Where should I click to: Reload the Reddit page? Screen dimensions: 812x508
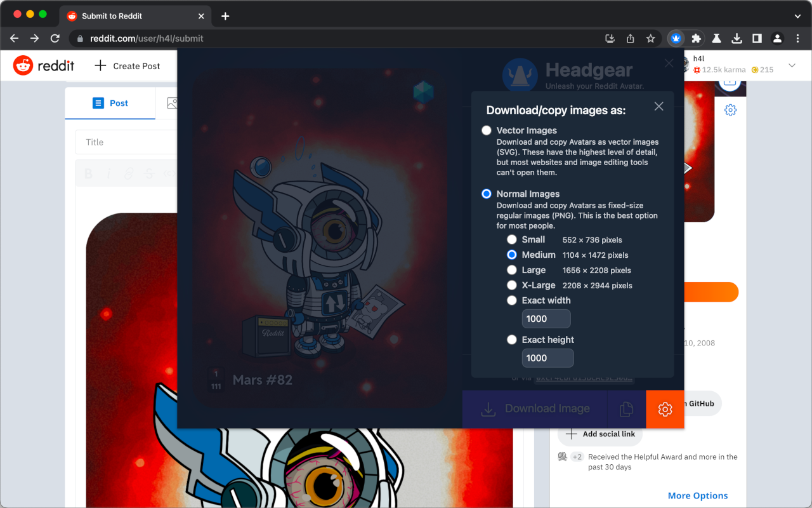coord(55,38)
